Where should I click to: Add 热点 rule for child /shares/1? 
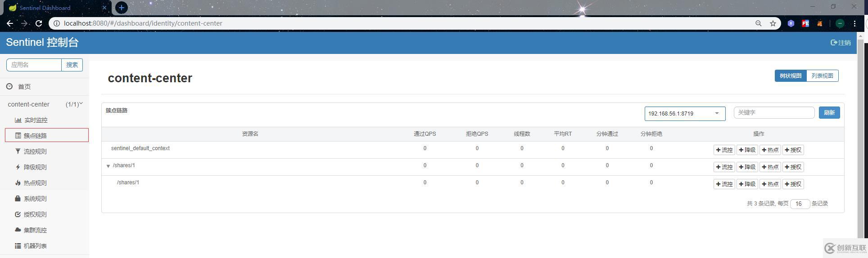770,184
